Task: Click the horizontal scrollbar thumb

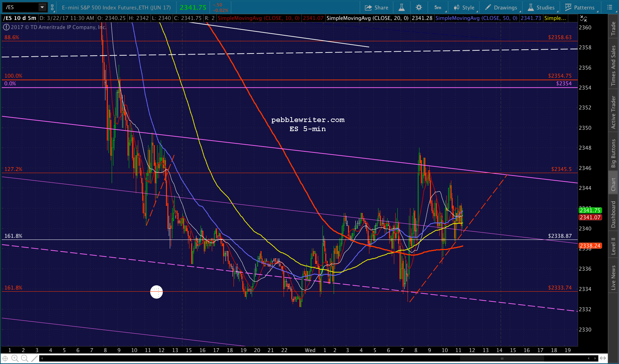Action: coord(502,358)
